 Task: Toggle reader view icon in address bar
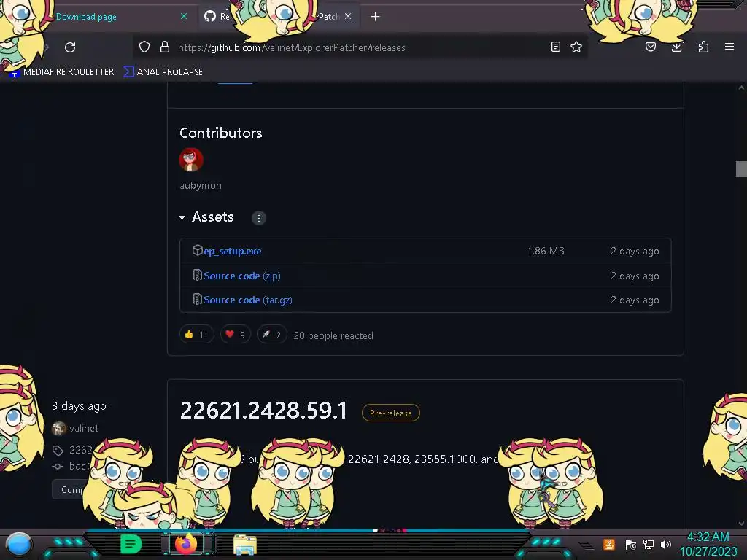click(x=555, y=47)
